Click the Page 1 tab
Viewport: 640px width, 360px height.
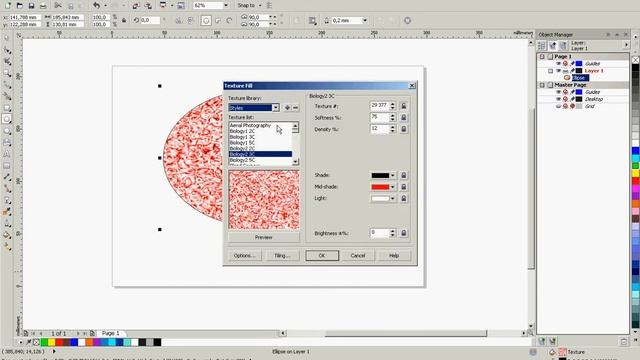click(x=110, y=333)
